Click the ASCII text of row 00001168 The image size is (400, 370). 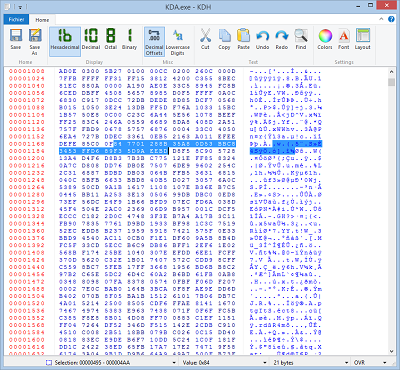point(286,144)
